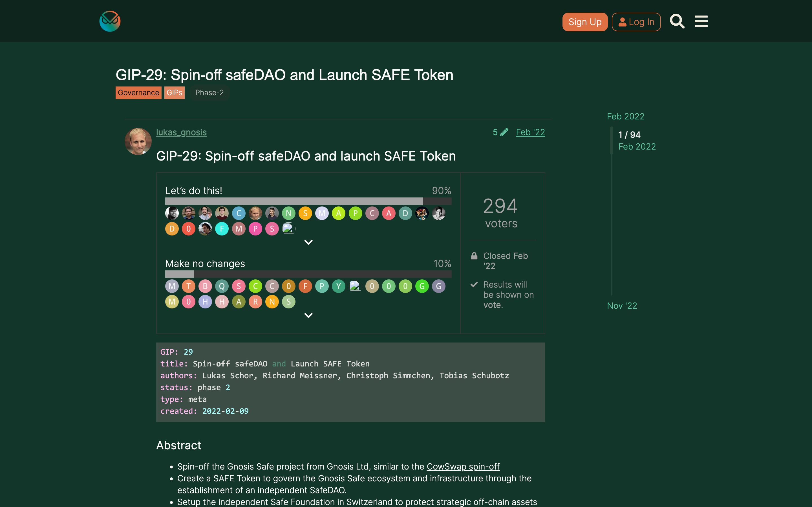
Task: Open the GIPs tag
Action: pos(174,93)
